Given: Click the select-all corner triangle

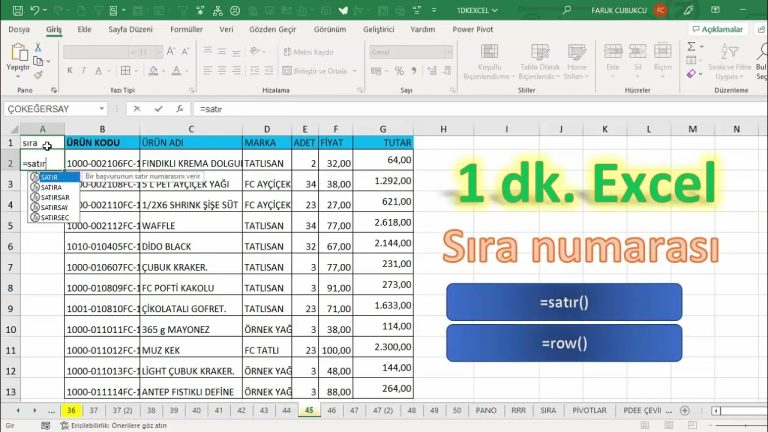Looking at the screenshot, I should pos(14,129).
